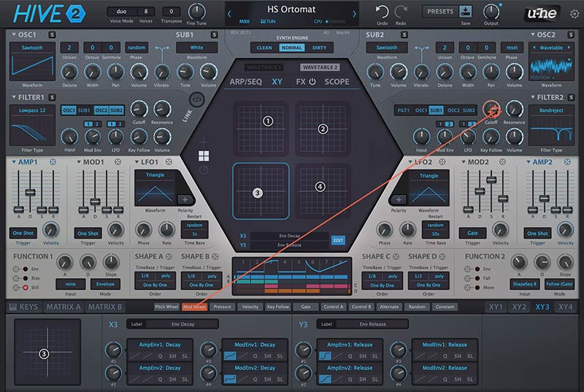Select the CLEAN synth engine
This screenshot has height=392, width=584.
pos(264,47)
